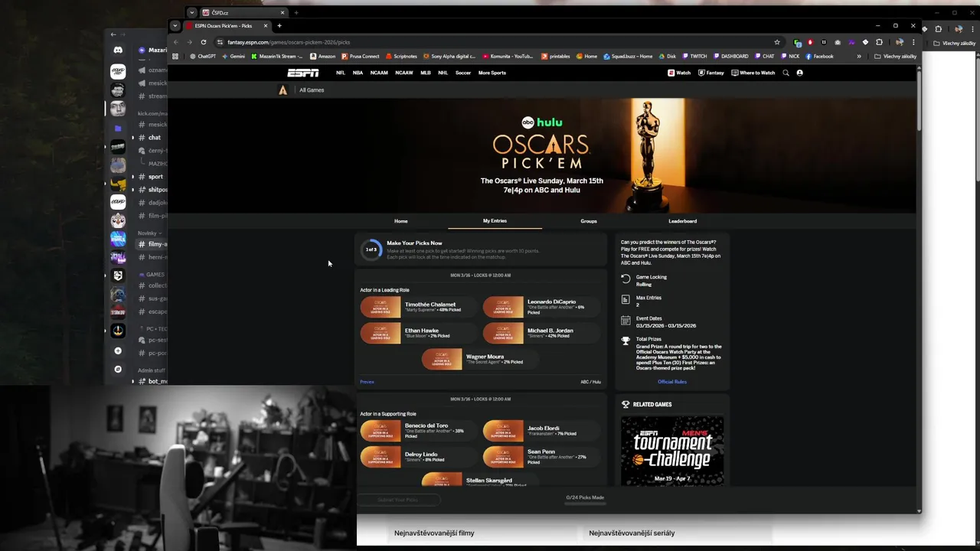Collapse the Novinky category in Discord
The height and width of the screenshot is (551, 980).
tap(149, 233)
